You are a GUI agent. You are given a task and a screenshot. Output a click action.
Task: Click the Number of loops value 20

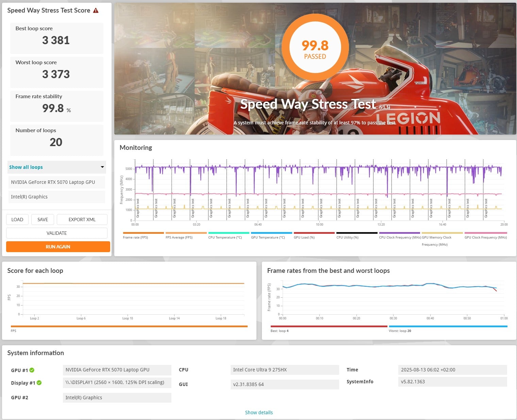pos(56,142)
